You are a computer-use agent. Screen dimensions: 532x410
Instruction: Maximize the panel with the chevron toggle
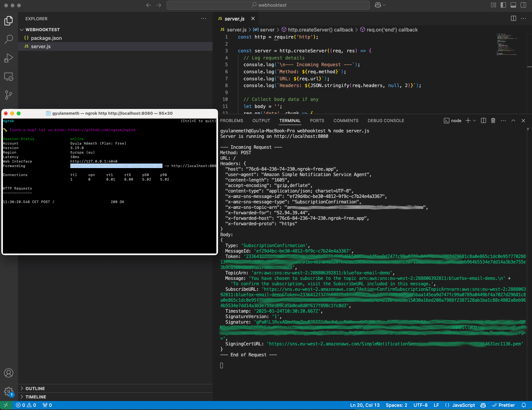click(513, 120)
